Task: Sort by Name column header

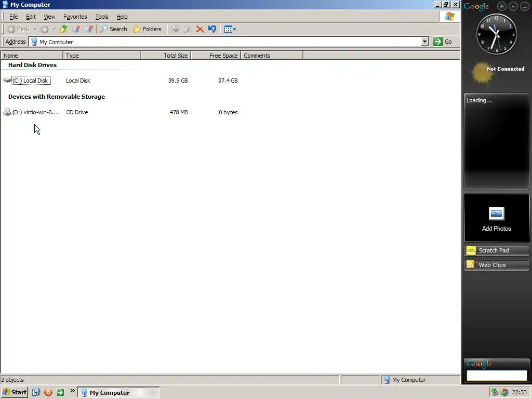Action: pyautogui.click(x=32, y=55)
